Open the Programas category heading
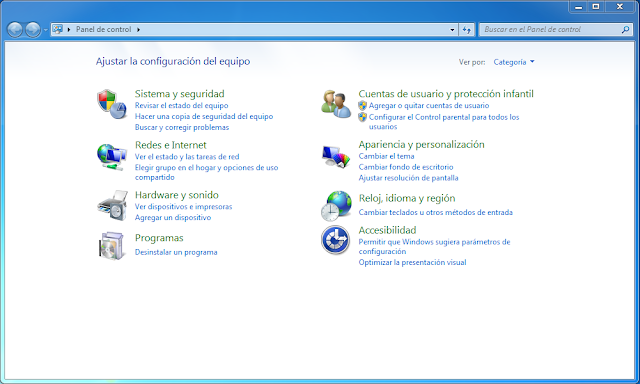The width and height of the screenshot is (640, 384). (159, 238)
